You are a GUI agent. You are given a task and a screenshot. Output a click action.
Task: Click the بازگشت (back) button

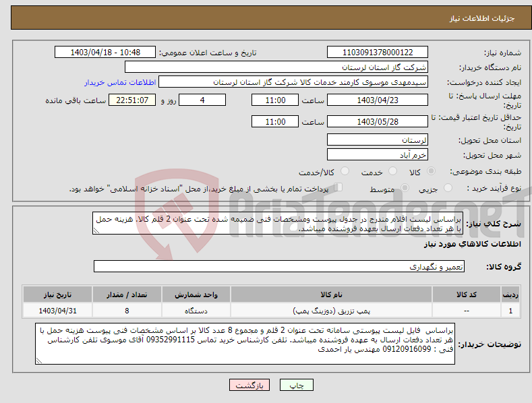coord(249,385)
